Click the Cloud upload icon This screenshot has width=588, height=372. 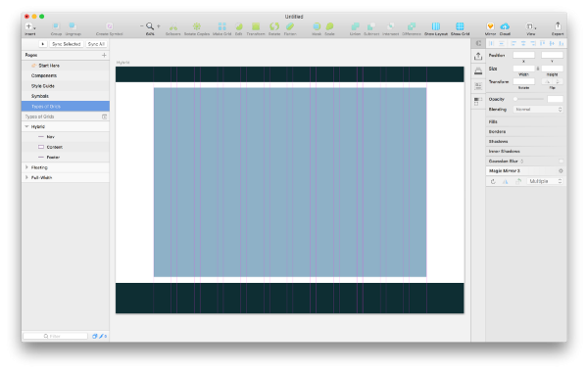click(x=505, y=26)
